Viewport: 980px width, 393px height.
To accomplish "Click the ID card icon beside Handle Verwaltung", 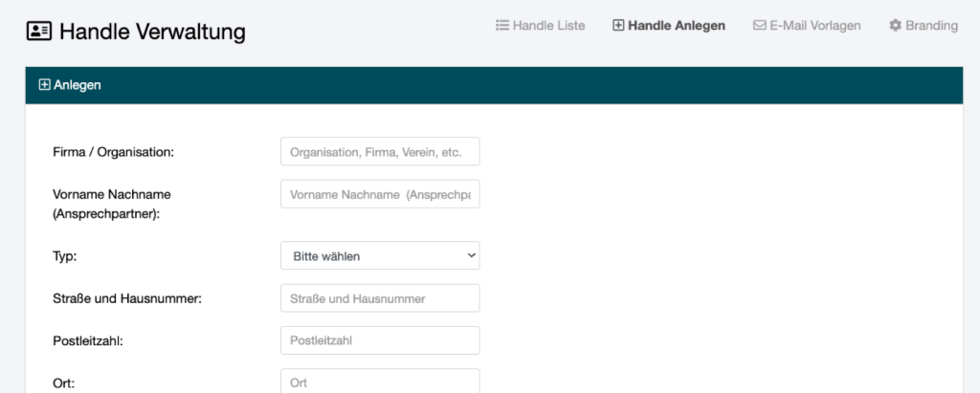I will 39,32.
